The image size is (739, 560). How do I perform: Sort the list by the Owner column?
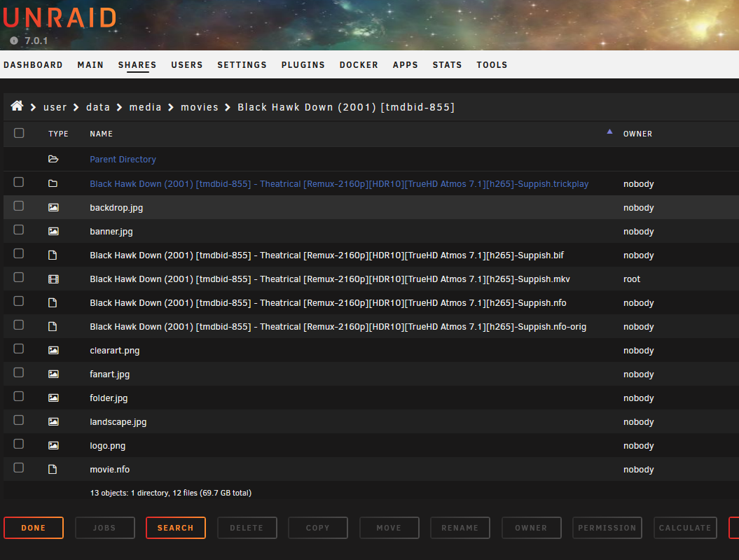click(x=637, y=134)
